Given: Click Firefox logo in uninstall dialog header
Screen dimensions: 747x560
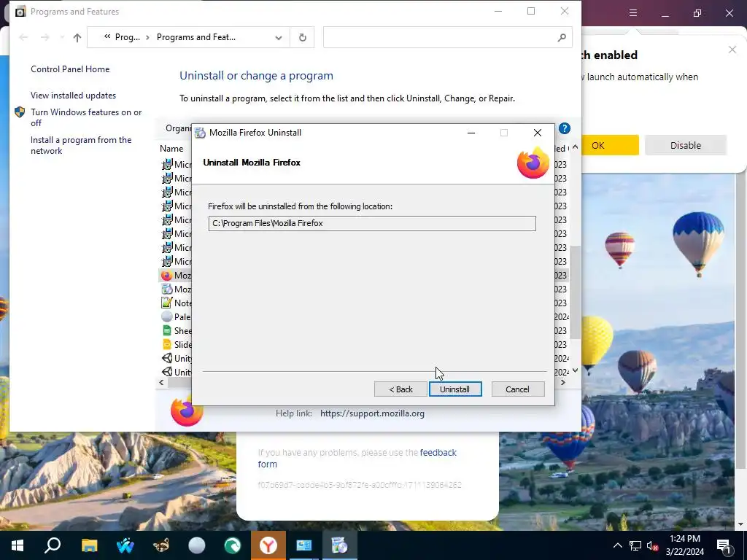Looking at the screenshot, I should tap(533, 163).
